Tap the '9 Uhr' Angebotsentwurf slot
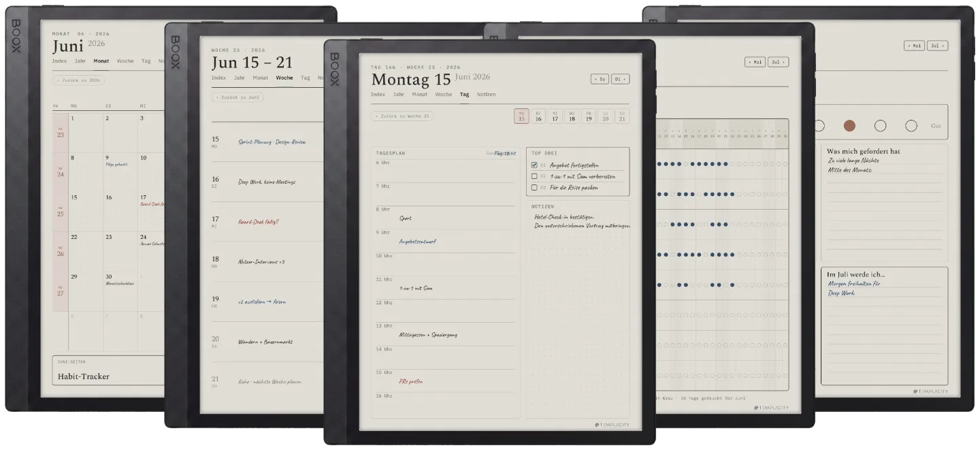 [446, 241]
